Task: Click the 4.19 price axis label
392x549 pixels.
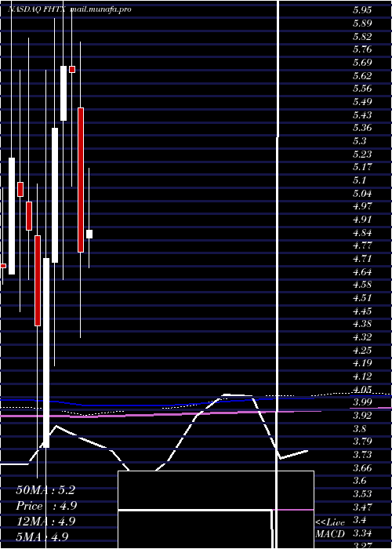Action: coord(362,363)
